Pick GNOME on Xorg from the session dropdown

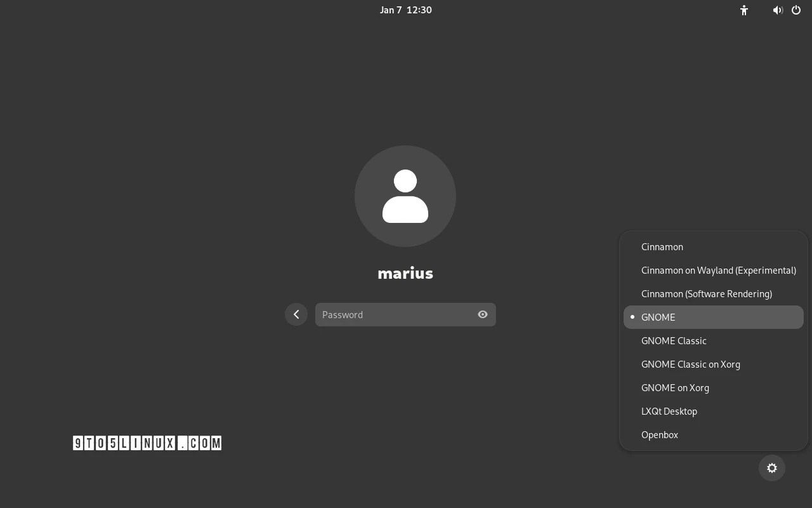tap(675, 387)
